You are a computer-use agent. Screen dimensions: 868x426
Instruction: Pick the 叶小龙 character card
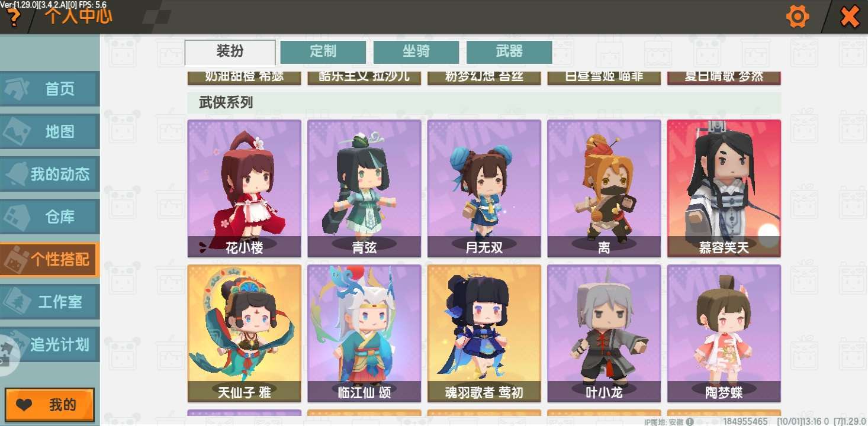604,334
